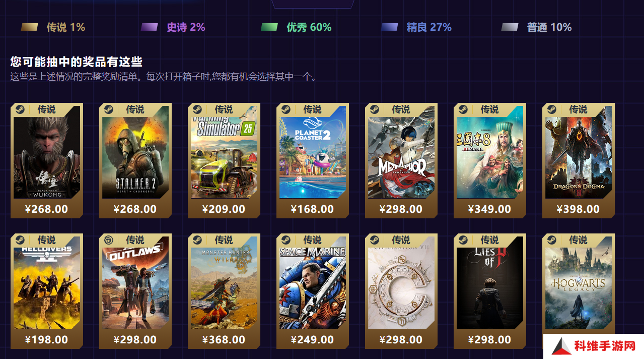This screenshot has height=359, width=644.
Task: Click Steam icon on Hogwarts Legacy card
Action: (551, 240)
